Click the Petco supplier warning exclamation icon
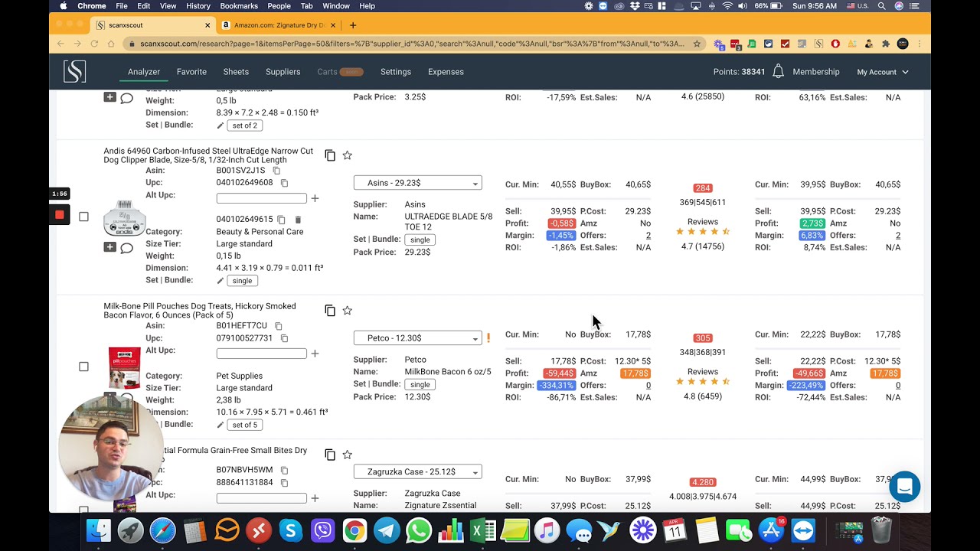Image resolution: width=980 pixels, height=551 pixels. pos(488,337)
